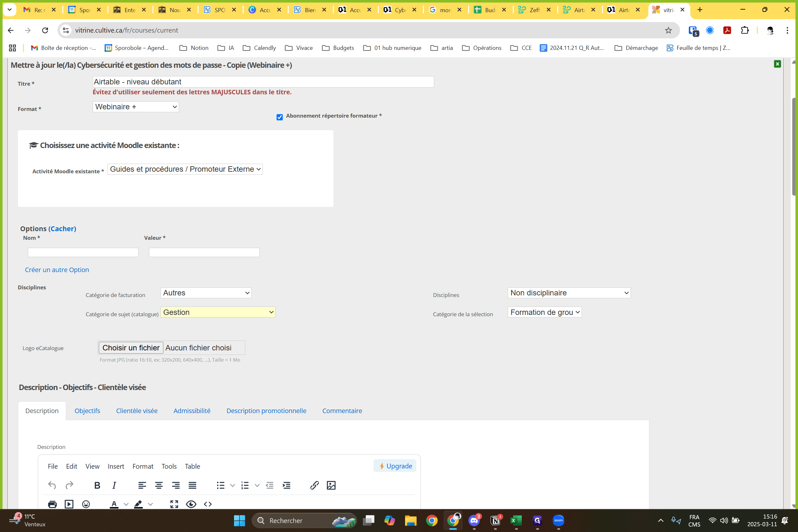Toggle italic formatting in editor
Screen dimensions: 798x532
point(114,485)
